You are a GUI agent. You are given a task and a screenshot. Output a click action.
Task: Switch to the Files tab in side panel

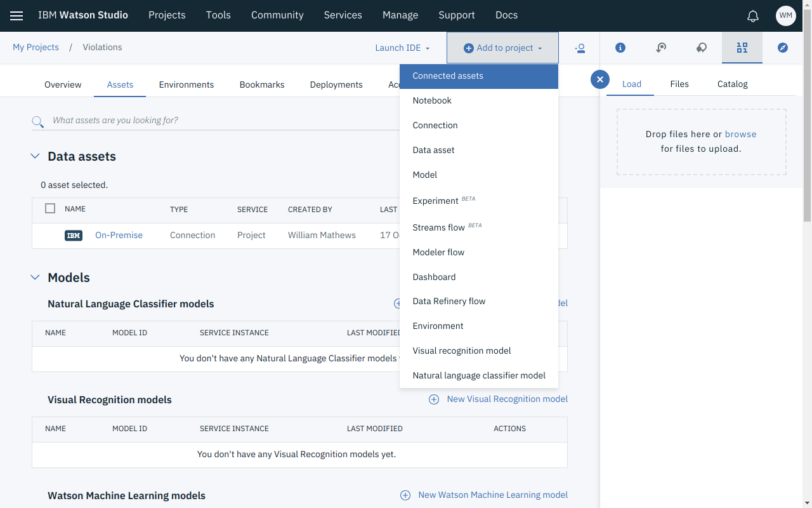(679, 84)
